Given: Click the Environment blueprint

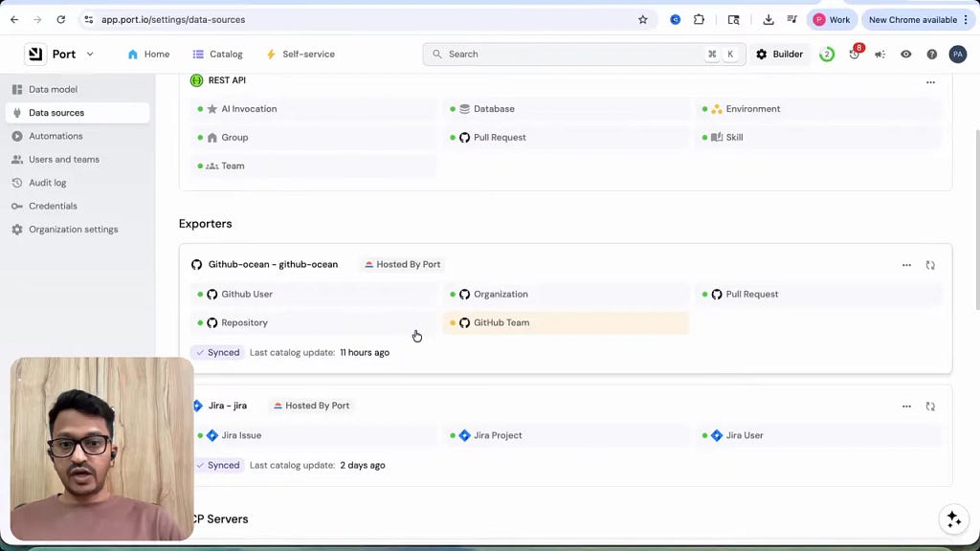Looking at the screenshot, I should pos(818,109).
